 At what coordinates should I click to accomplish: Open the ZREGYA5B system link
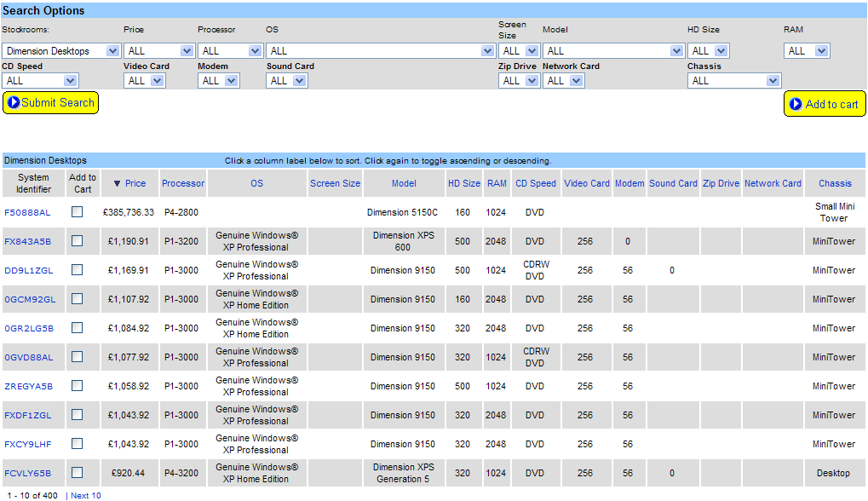(29, 387)
